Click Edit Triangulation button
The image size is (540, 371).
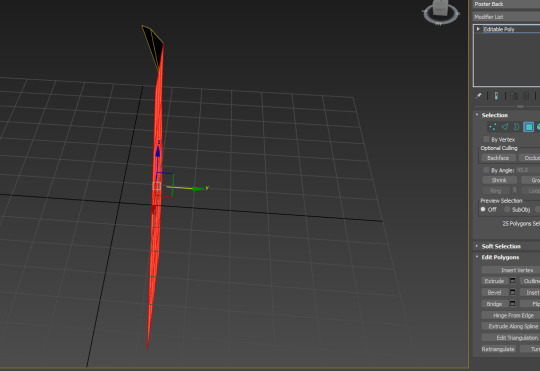pos(511,338)
